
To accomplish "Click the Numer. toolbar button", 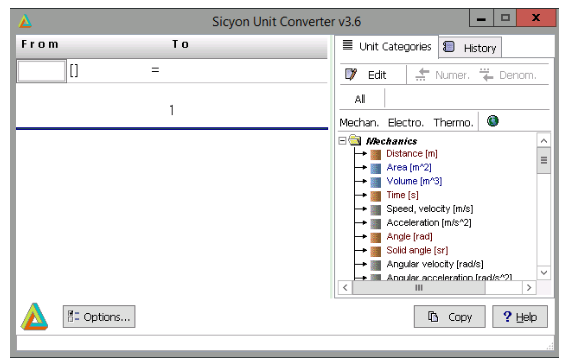I will pyautogui.click(x=442, y=75).
